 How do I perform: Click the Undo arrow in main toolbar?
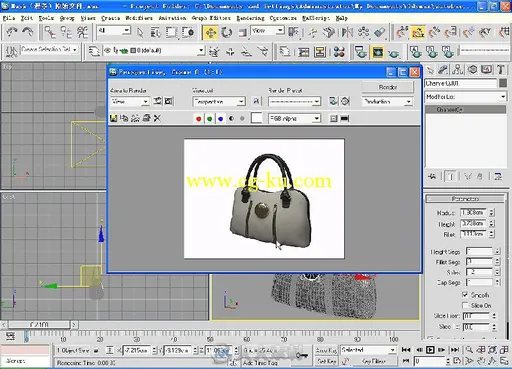tap(12, 32)
